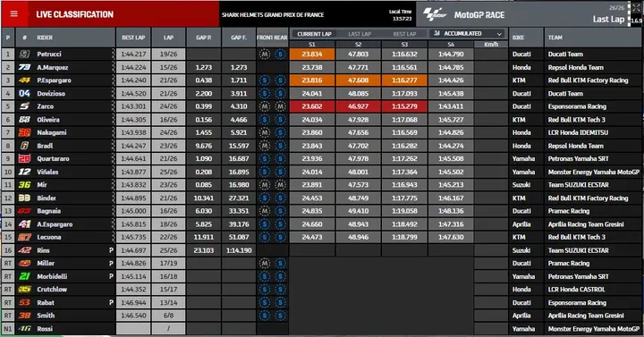Click Petrucci's orange S1 time 23.834
Screen dimensions: 644x337
[x=312, y=54]
